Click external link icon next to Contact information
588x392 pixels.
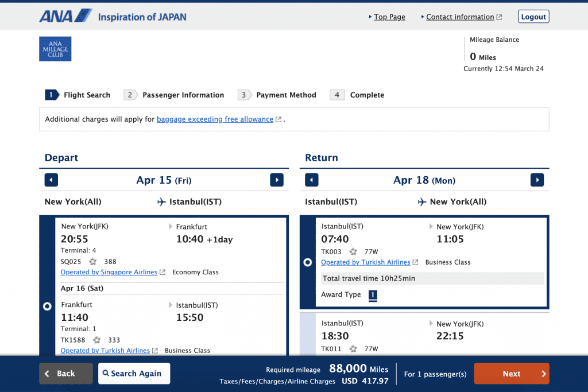[499, 17]
